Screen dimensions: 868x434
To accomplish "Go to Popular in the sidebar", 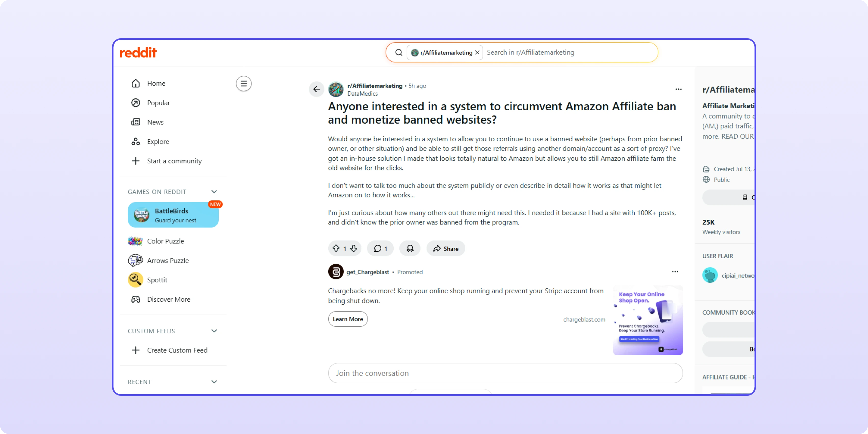I will [x=158, y=103].
